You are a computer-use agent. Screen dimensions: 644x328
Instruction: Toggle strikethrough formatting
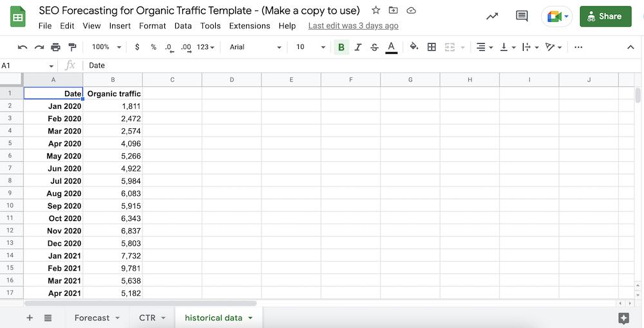click(x=374, y=47)
